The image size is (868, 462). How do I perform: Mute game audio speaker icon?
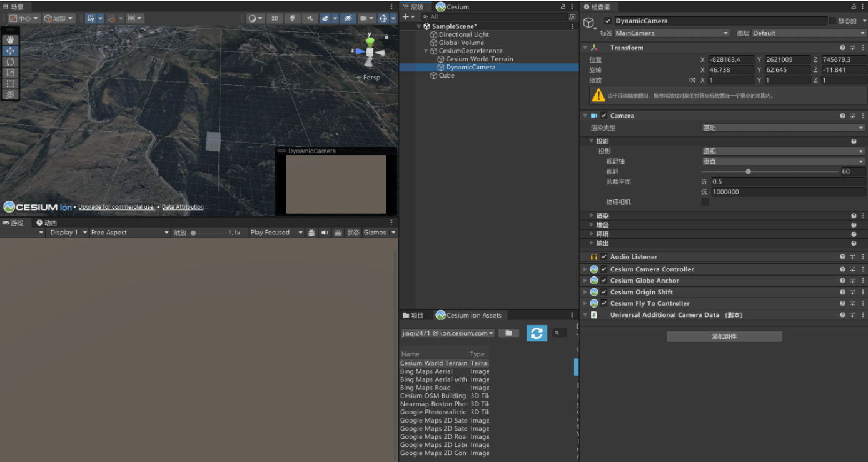click(x=325, y=233)
